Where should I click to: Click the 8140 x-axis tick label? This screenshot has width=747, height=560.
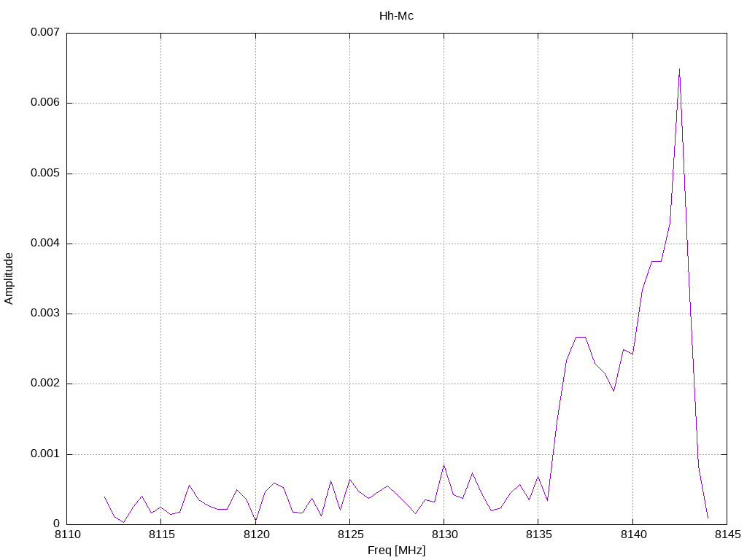tap(633, 534)
